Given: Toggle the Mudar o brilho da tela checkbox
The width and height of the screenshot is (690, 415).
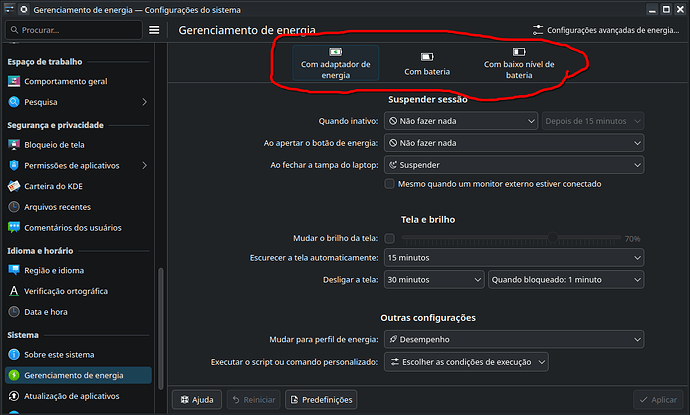Looking at the screenshot, I should (390, 239).
